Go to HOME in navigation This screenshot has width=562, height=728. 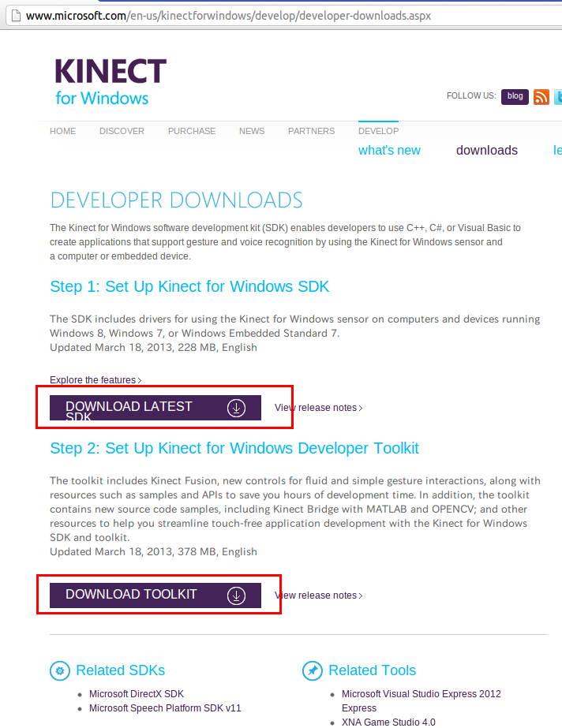tap(62, 131)
